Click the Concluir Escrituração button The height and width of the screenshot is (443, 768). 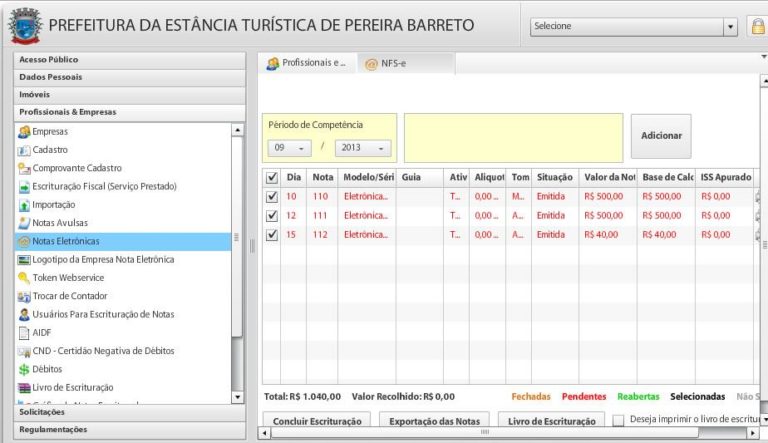pyautogui.click(x=317, y=421)
